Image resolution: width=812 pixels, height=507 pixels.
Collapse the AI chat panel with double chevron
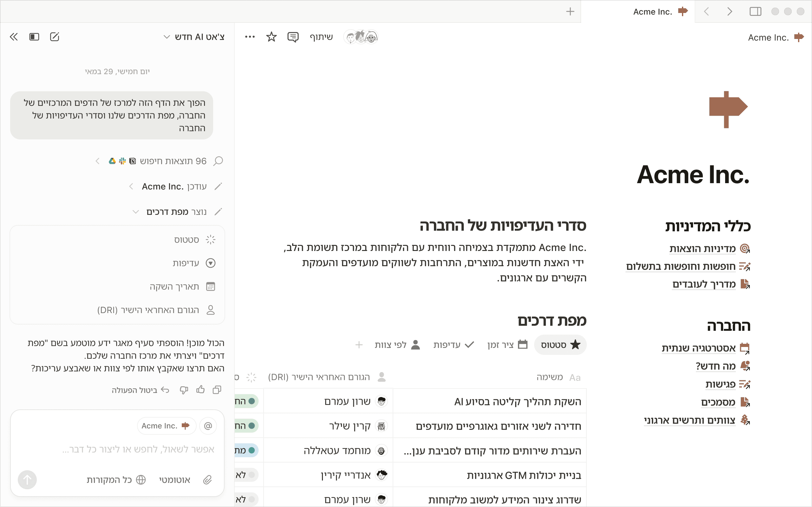pyautogui.click(x=14, y=37)
